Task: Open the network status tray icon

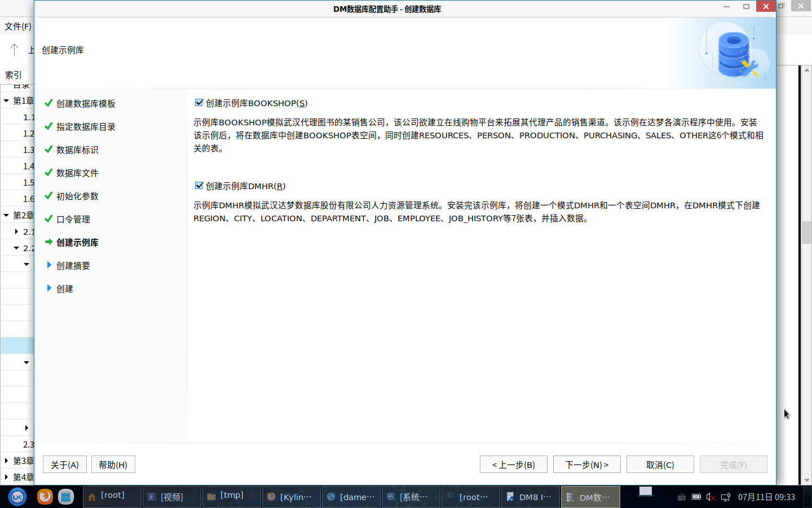Action: pos(726,497)
